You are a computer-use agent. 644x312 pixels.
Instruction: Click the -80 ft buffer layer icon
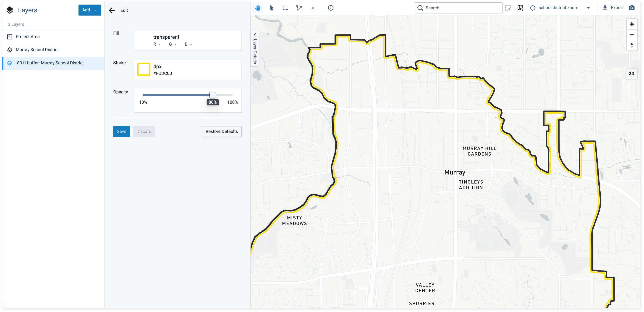coord(10,63)
